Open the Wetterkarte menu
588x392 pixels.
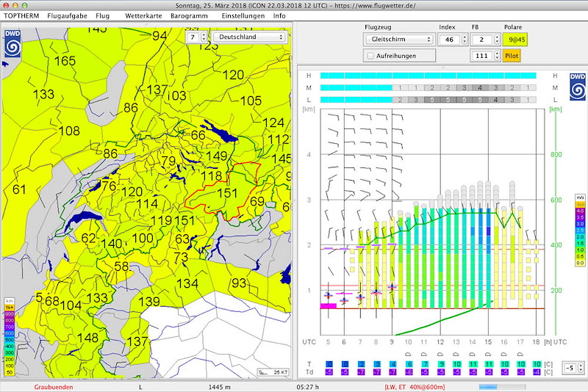[x=143, y=15]
